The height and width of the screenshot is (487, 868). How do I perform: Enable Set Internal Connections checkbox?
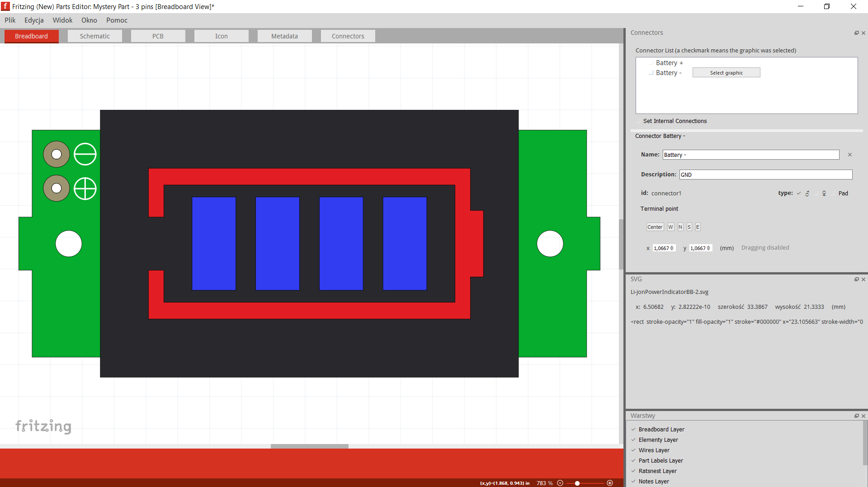pos(638,121)
